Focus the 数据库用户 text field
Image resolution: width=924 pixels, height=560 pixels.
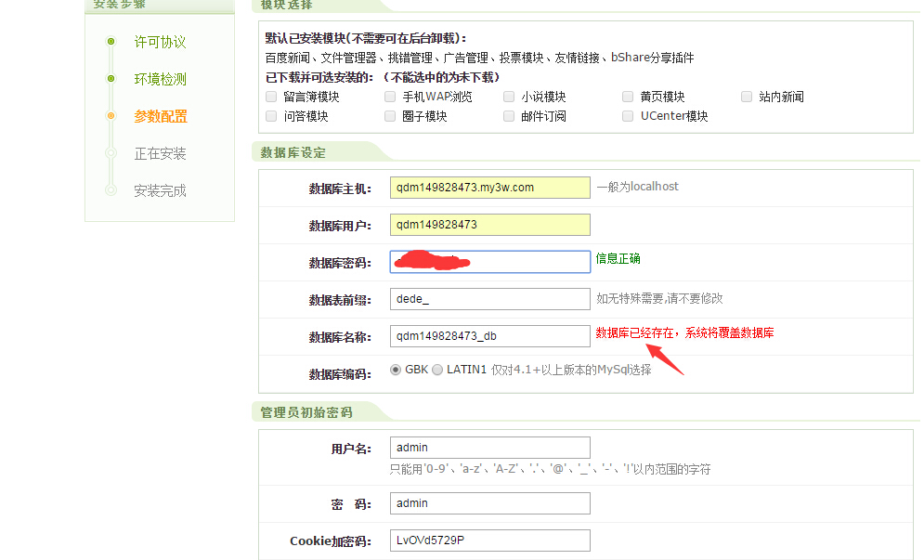pyautogui.click(x=489, y=225)
